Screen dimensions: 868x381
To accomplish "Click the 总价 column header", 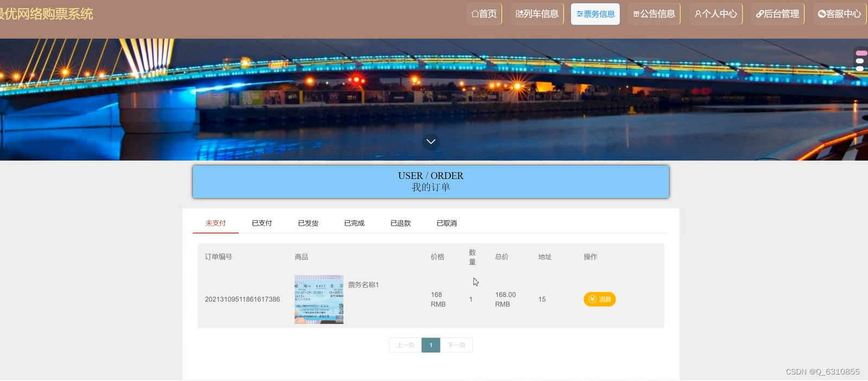I will coord(502,257).
